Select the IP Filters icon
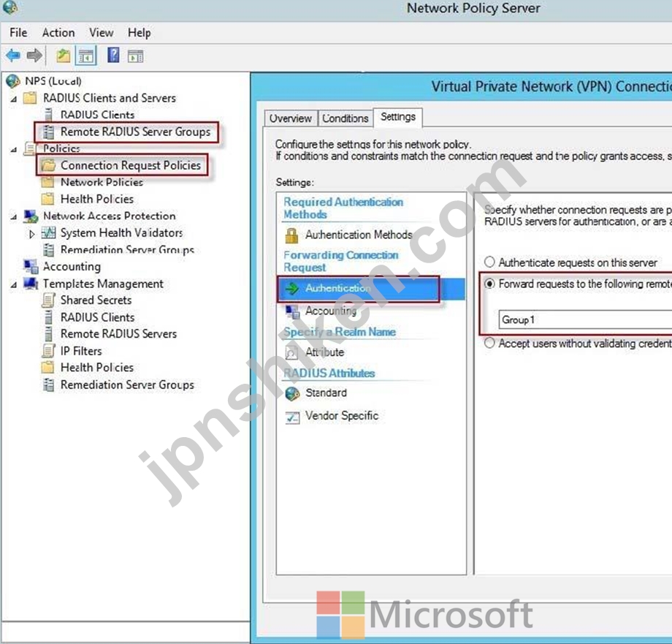This screenshot has width=672, height=644. (x=48, y=351)
